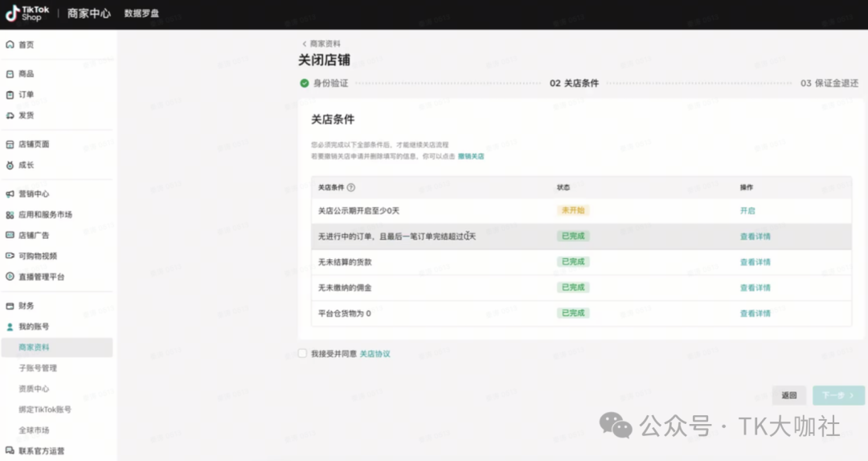Image resolution: width=868 pixels, height=461 pixels.
Task: Click 撤销关店 link to cancel closure
Action: coord(471,157)
